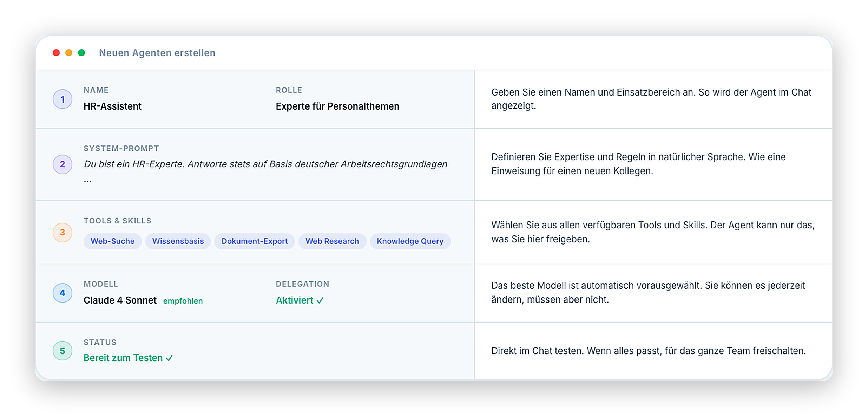
Task: Click the purple step 2 circle
Action: tap(63, 164)
